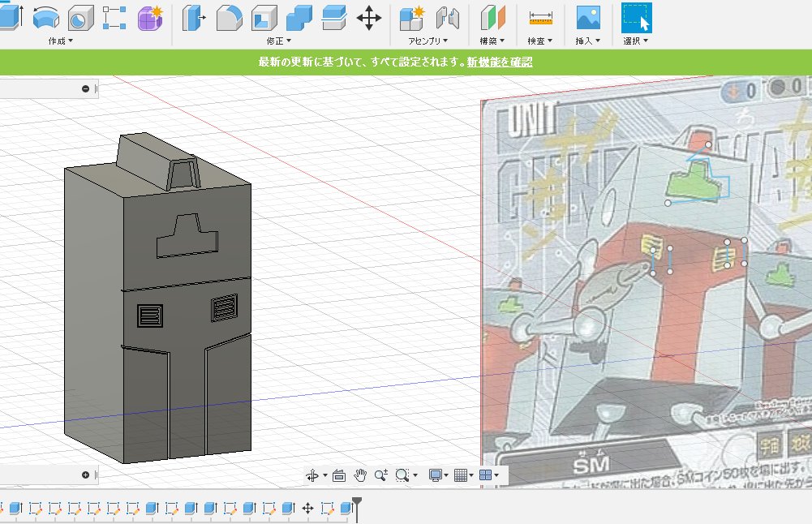Open the 検査 (Inspect) menu
Image resolution: width=812 pixels, height=524 pixels.
pos(540,41)
